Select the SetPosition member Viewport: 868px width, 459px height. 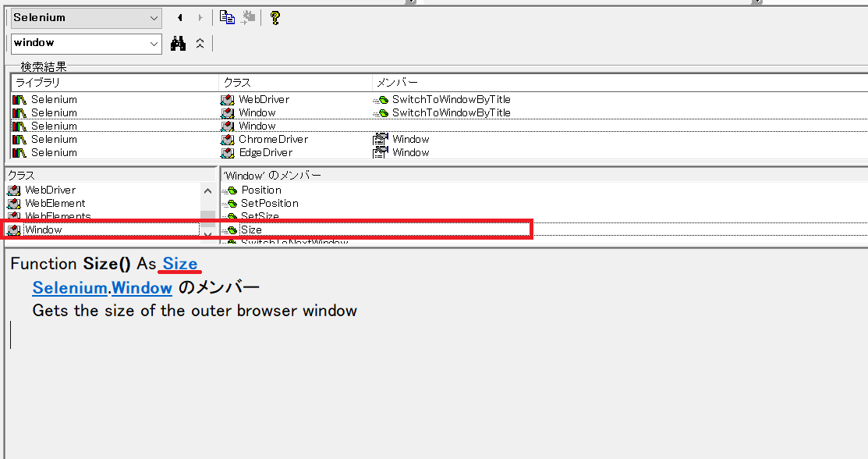(x=270, y=204)
